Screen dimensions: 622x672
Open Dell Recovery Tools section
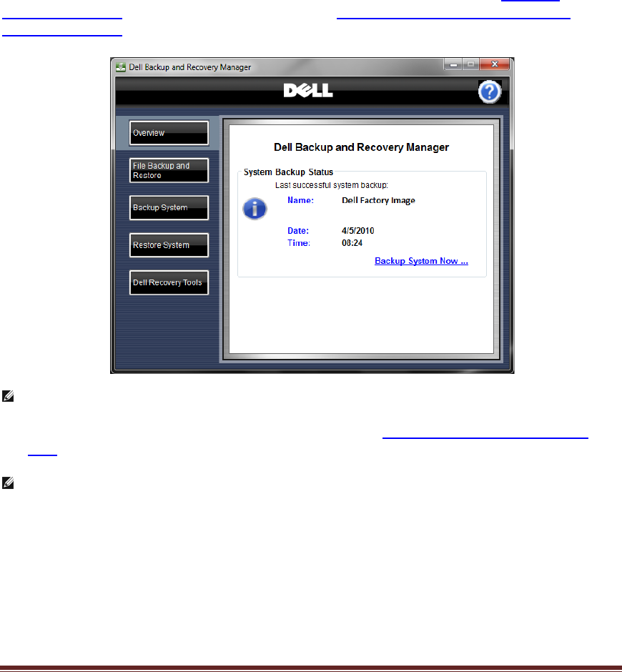169,282
